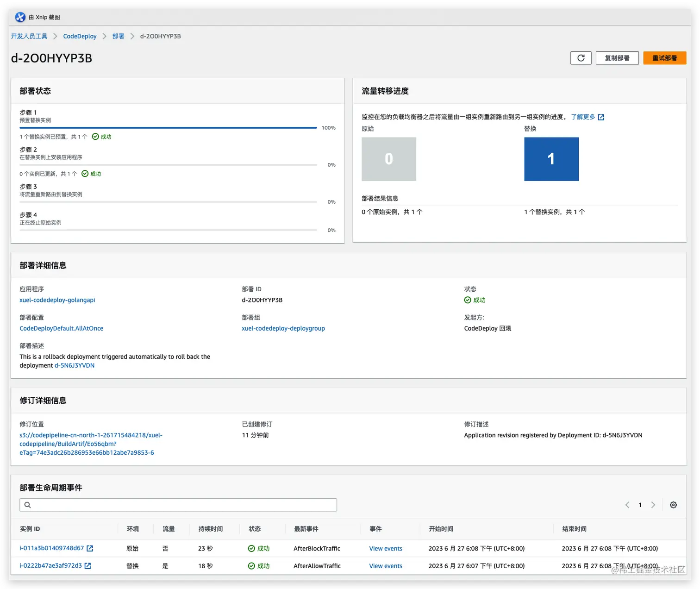Click the 复制部署 button
Viewport: 700px width, 589px height.
click(x=617, y=58)
